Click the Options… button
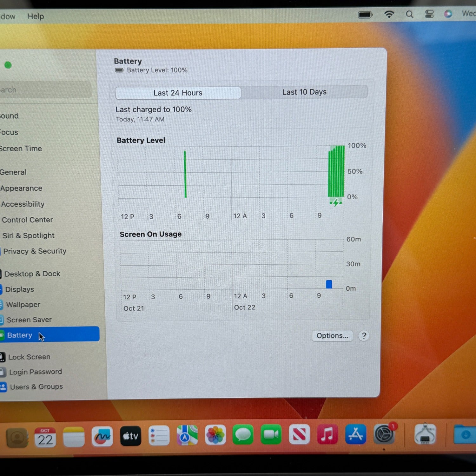Screen dimensions: 476x476 click(332, 336)
